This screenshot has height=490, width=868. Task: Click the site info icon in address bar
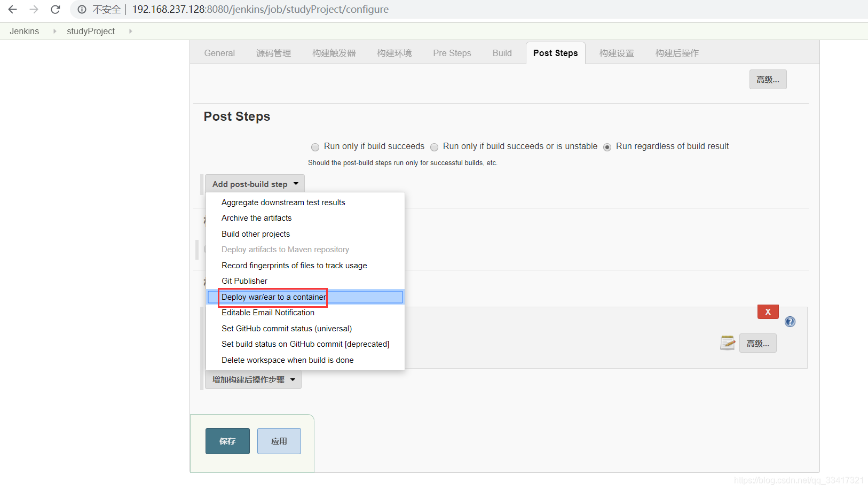82,10
